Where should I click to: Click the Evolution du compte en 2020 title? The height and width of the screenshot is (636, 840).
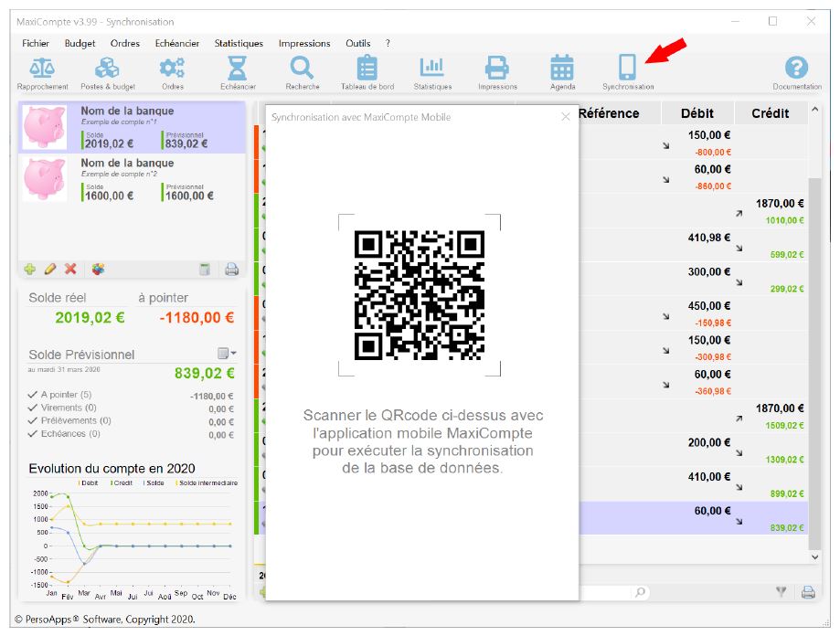[112, 469]
